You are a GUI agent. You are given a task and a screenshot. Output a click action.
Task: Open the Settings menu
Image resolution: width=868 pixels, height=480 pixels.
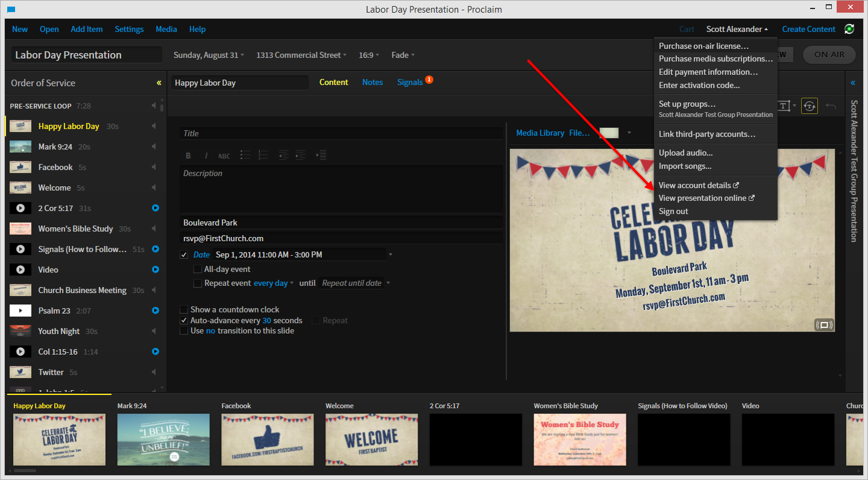[x=129, y=29]
